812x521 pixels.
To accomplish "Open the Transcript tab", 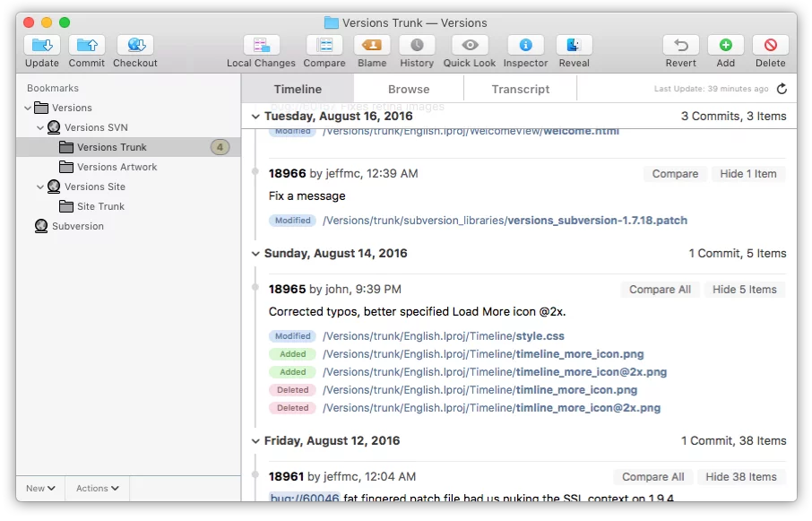I will point(520,89).
